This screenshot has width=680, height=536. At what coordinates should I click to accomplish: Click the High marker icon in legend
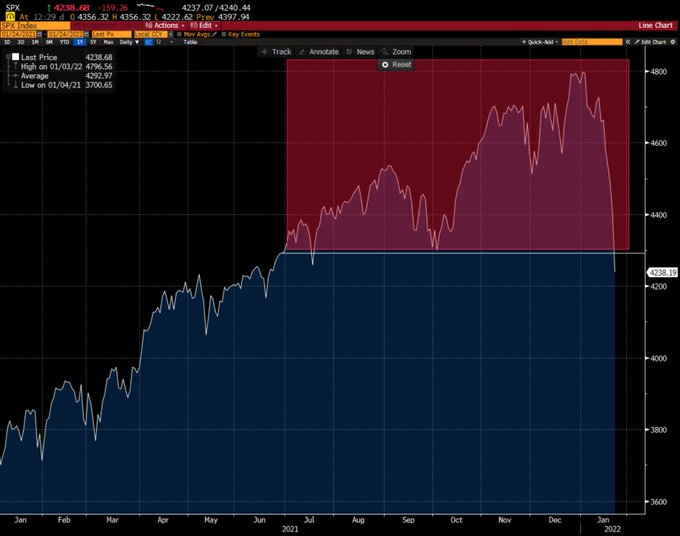point(16,66)
